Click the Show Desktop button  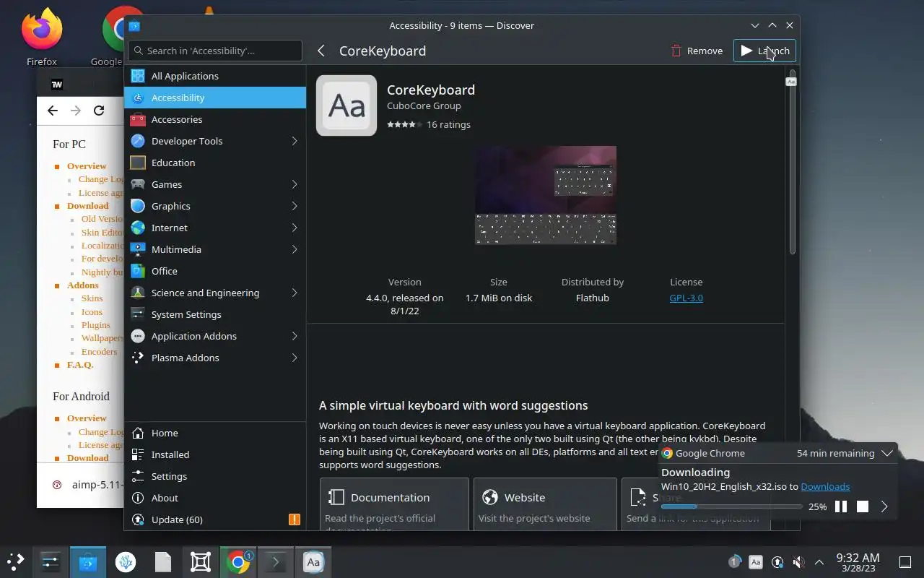coord(905,562)
